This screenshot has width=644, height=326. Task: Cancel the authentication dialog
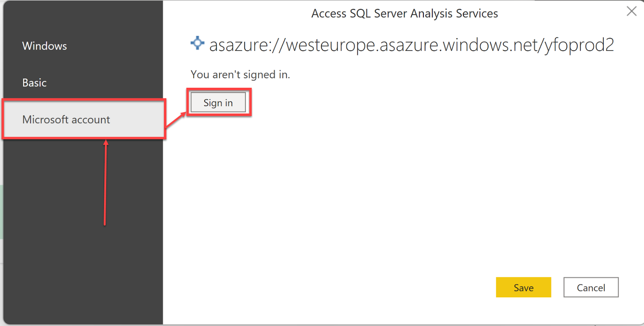point(590,287)
